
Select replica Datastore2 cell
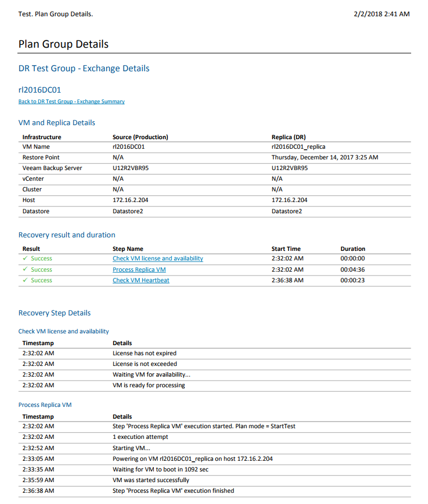[x=286, y=211]
